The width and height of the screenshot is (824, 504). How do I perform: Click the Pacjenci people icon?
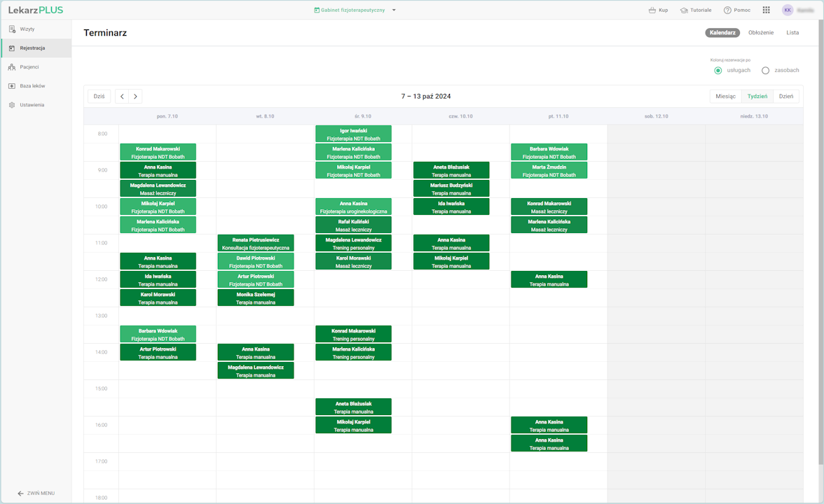(x=13, y=67)
